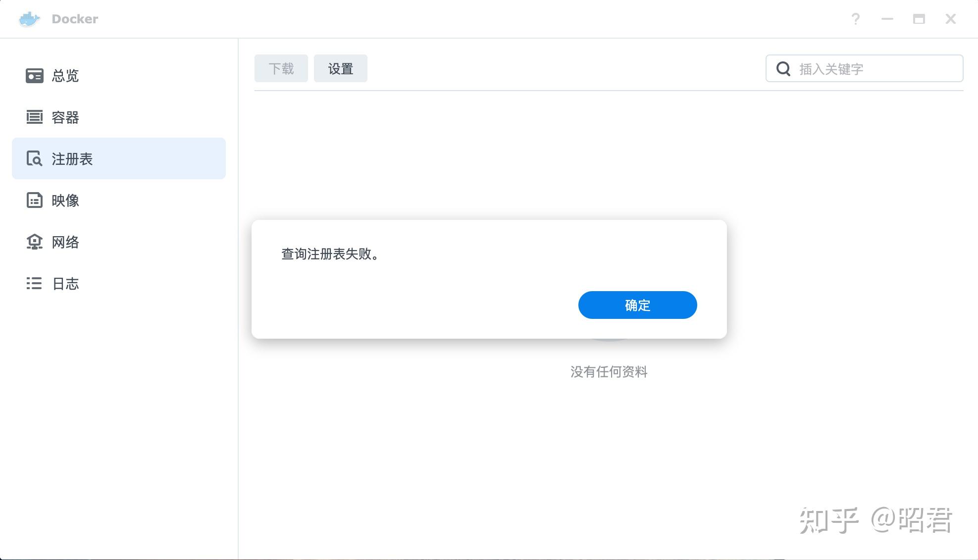
Task: Click the Registry (注册表) search icon
Action: tap(34, 159)
